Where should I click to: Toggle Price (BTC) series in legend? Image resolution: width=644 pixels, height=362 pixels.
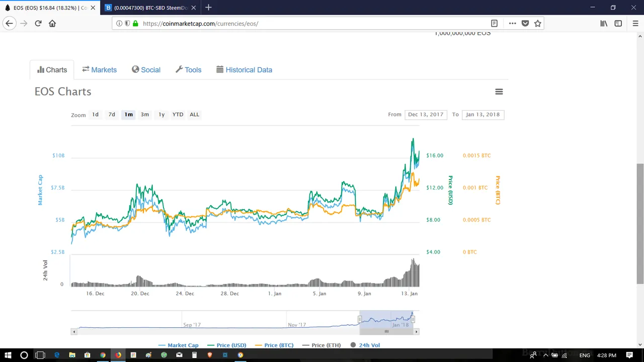[x=274, y=345]
